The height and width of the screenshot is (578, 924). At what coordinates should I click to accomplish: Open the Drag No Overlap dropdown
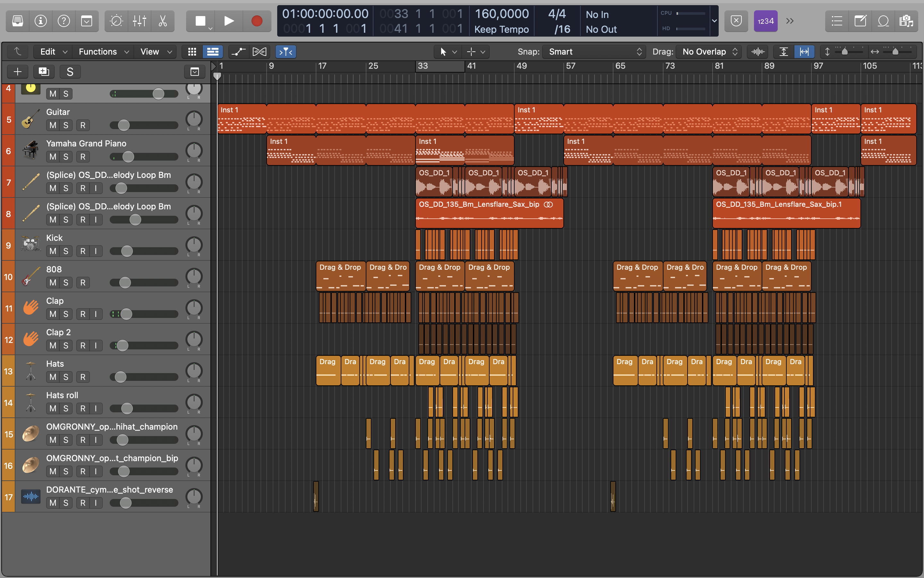click(709, 52)
